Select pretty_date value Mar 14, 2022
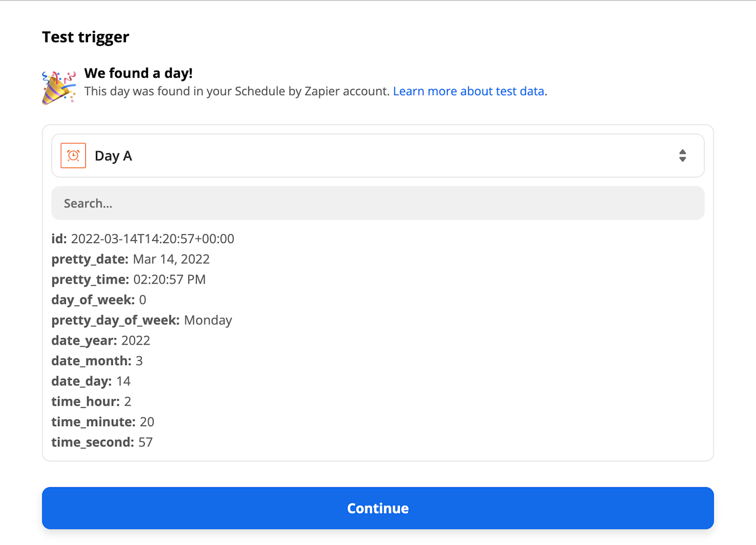 tap(171, 259)
